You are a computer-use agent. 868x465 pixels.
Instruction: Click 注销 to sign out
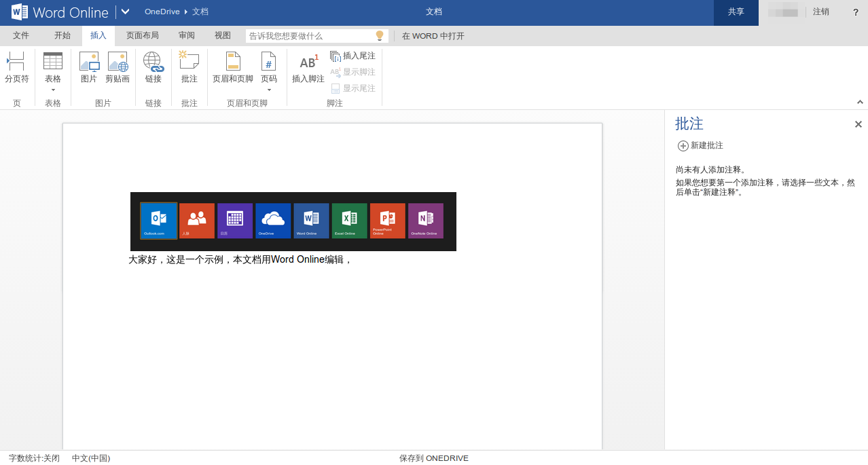click(821, 12)
